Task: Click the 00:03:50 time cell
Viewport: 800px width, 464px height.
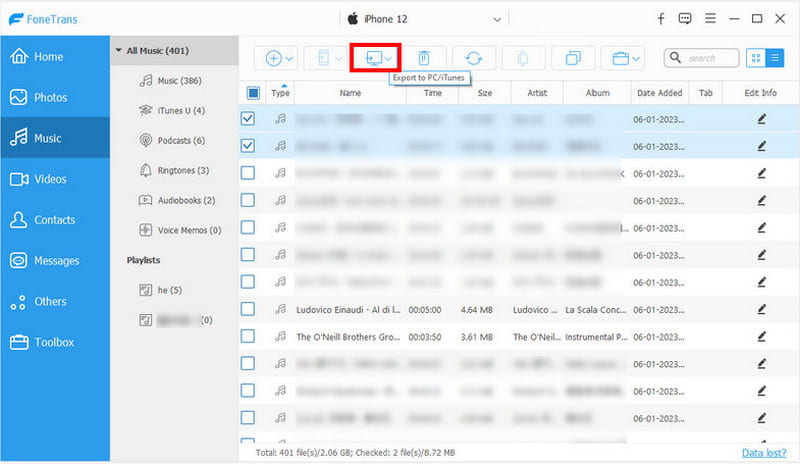Action: [424, 337]
